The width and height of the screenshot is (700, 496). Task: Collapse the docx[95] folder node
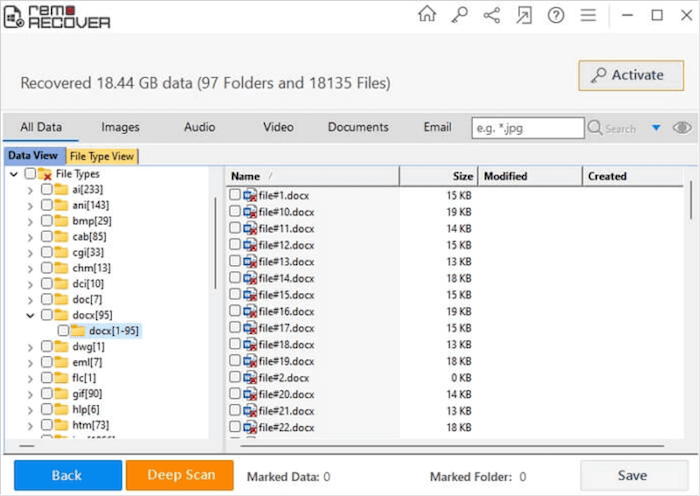click(x=29, y=315)
